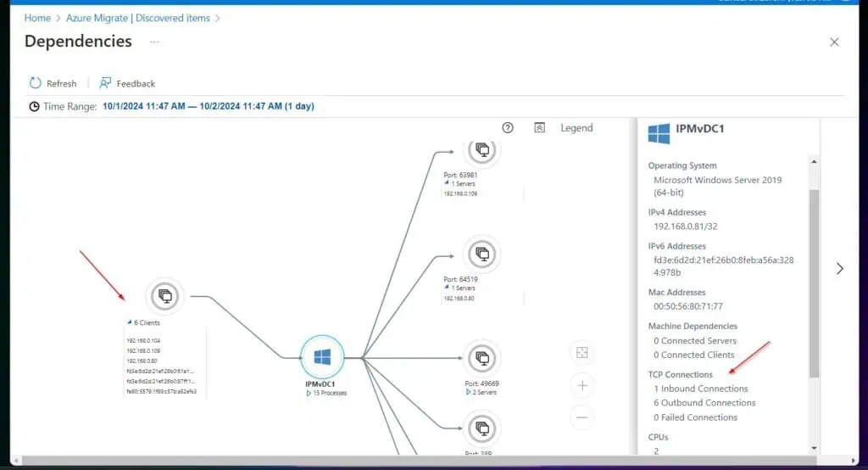The image size is (868, 470).
Task: Expand details pane with right chevron
Action: click(840, 268)
